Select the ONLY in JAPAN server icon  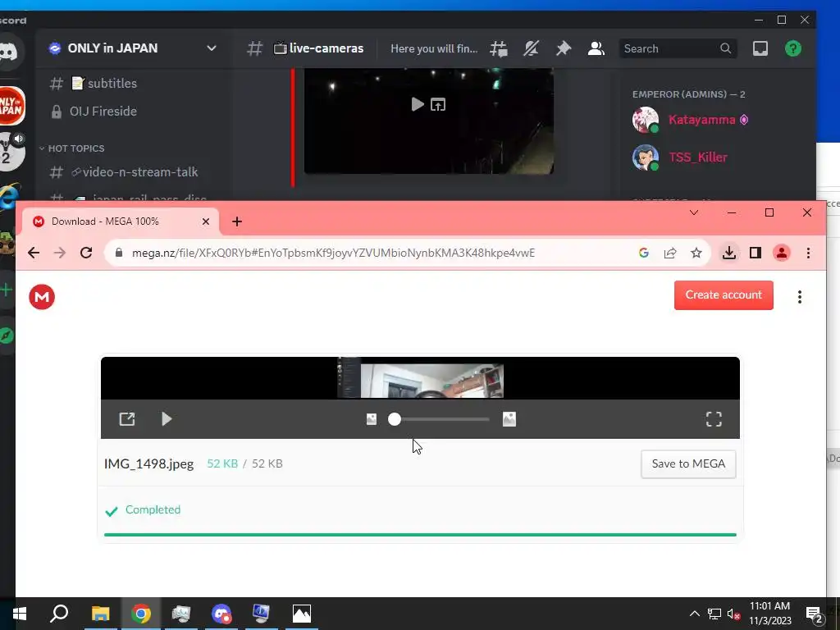coord(11,106)
